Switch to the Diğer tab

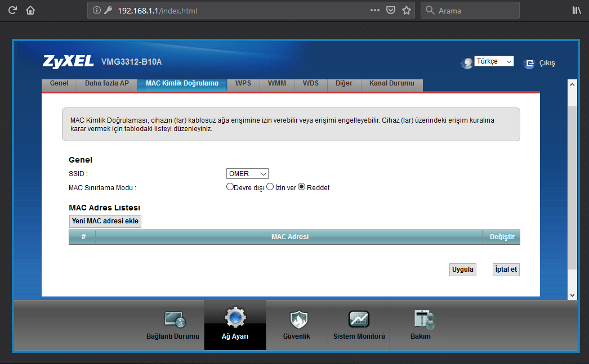click(344, 84)
